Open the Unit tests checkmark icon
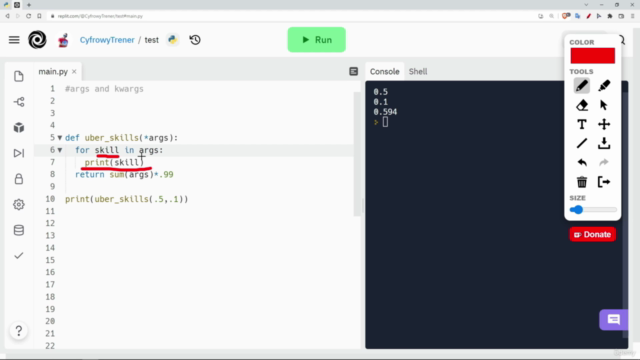 click(19, 256)
